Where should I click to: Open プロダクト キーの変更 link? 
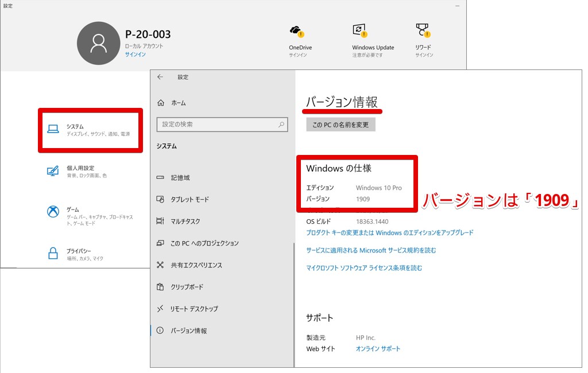[x=390, y=232]
